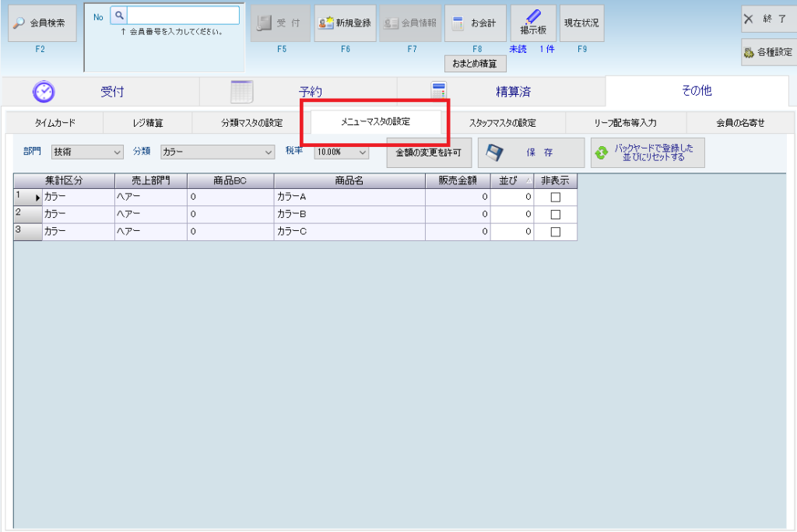Switch to the 予約 tab

click(298, 92)
